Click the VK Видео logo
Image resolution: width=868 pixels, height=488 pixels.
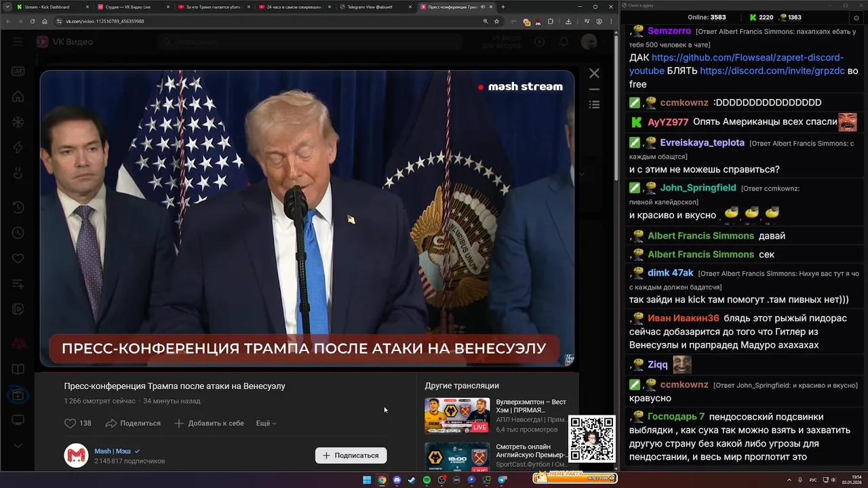tap(64, 42)
